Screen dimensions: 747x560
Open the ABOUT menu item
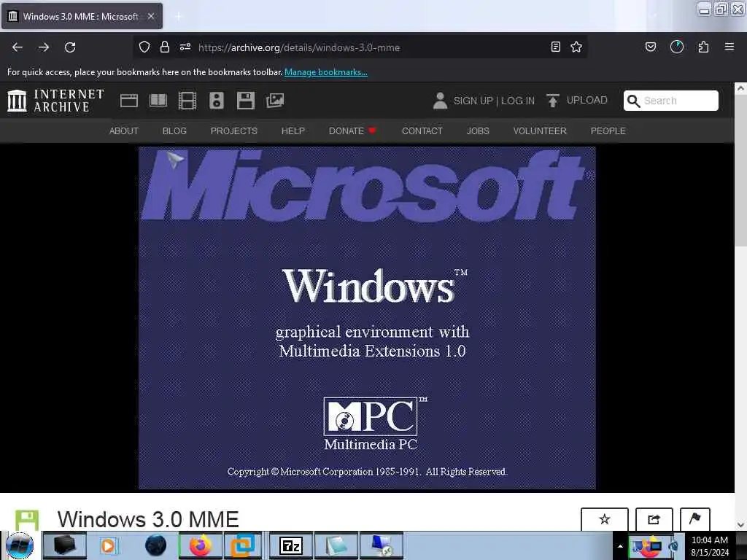coord(124,131)
